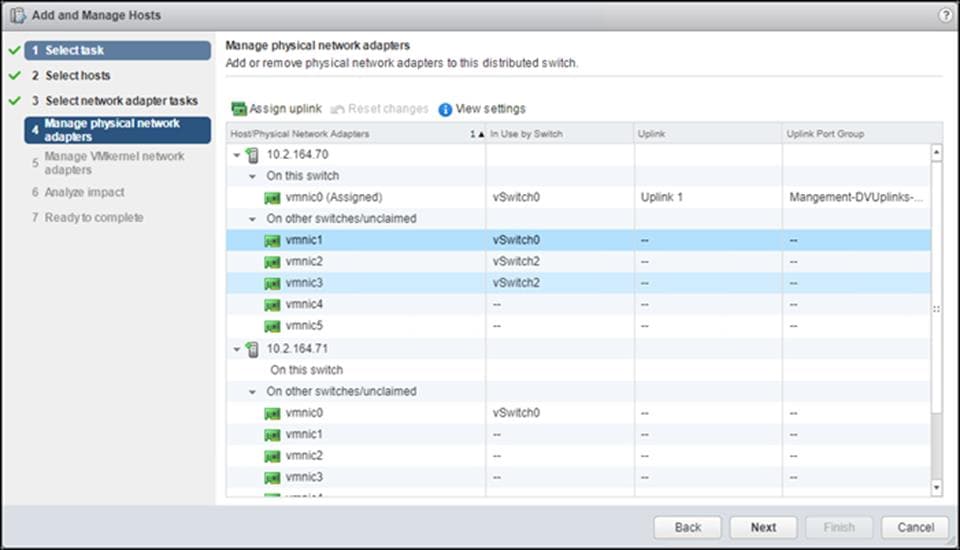
Task: Select step 4 Manage physical network adapters
Action: click(x=118, y=130)
